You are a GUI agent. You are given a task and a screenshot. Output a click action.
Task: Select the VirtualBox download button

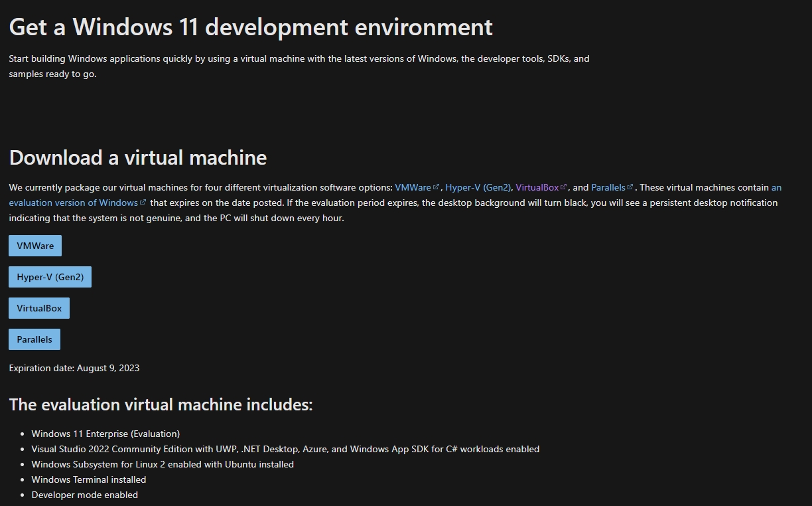(x=39, y=308)
